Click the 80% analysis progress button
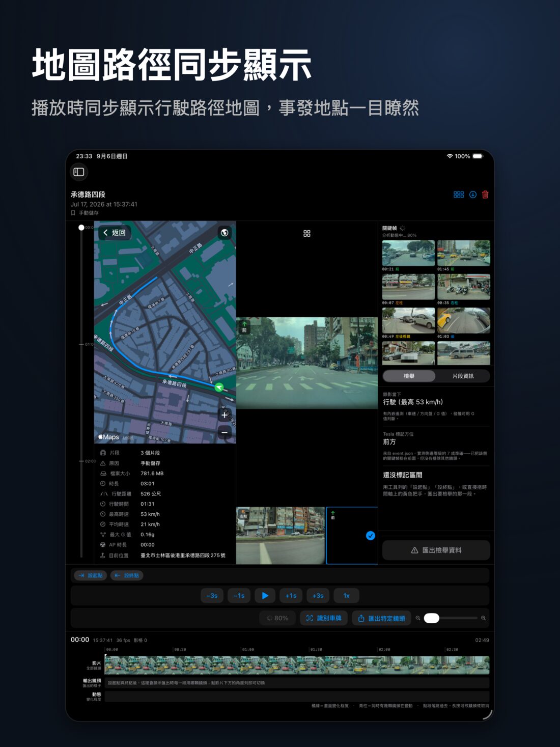 pyautogui.click(x=277, y=618)
